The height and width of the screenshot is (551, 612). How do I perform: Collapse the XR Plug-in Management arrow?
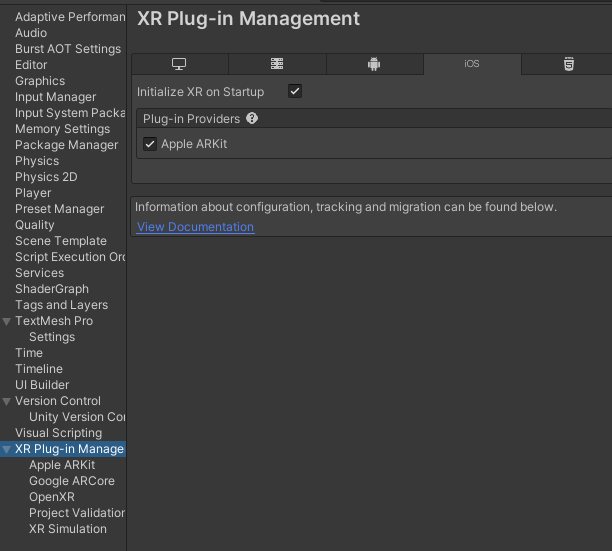point(7,449)
